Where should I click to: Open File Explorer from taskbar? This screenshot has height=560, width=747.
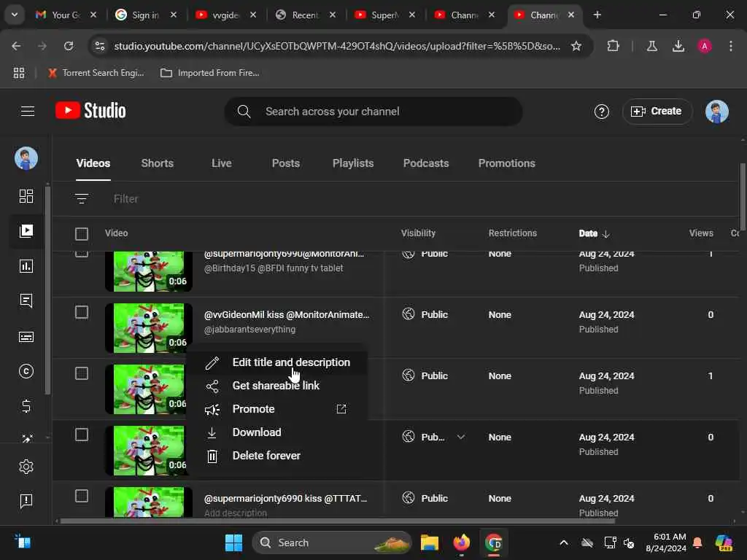[x=429, y=542]
